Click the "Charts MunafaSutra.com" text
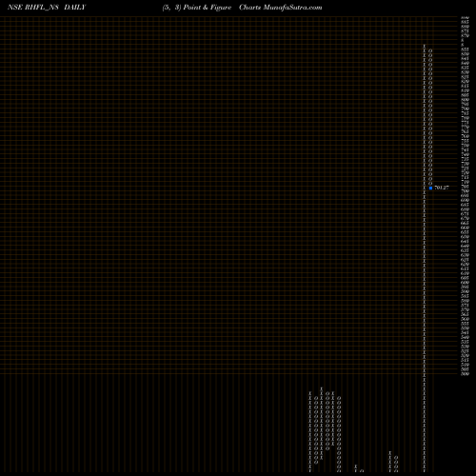 (x=281, y=8)
